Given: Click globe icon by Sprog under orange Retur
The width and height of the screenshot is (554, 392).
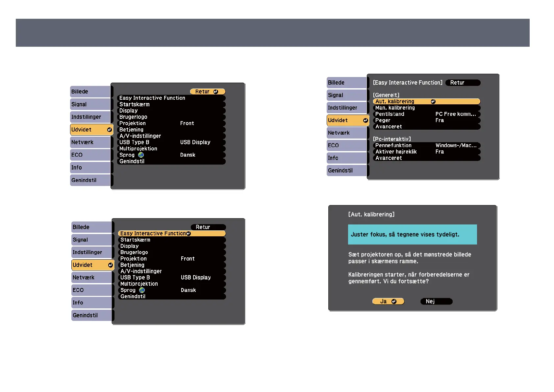Looking at the screenshot, I should pos(141,155).
